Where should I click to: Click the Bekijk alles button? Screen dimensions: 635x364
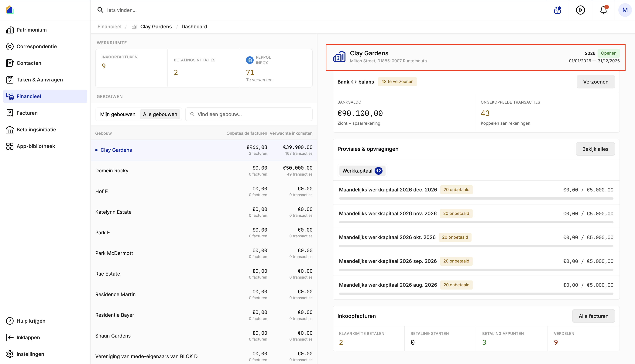[595, 149]
